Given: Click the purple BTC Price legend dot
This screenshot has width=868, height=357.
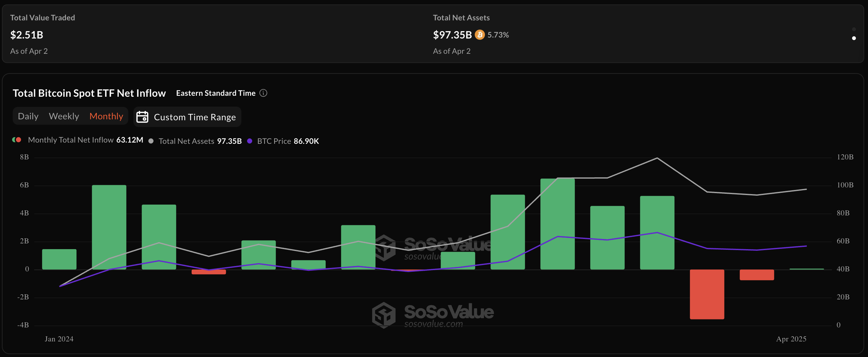Looking at the screenshot, I should click(x=250, y=141).
